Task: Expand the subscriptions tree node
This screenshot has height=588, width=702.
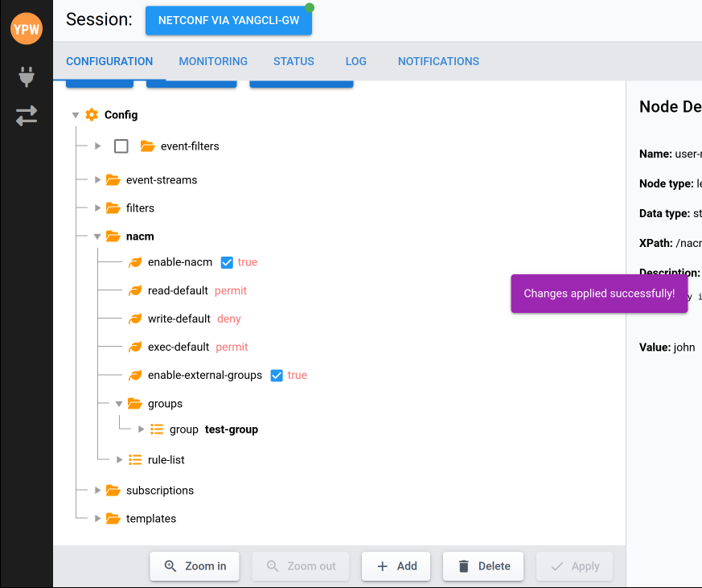Action: tap(97, 491)
